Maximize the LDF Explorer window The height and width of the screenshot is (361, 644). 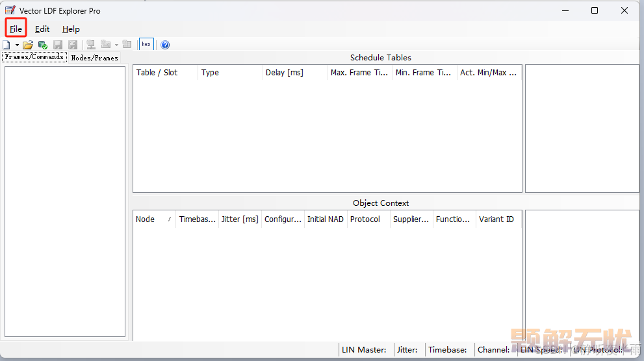[x=595, y=10]
